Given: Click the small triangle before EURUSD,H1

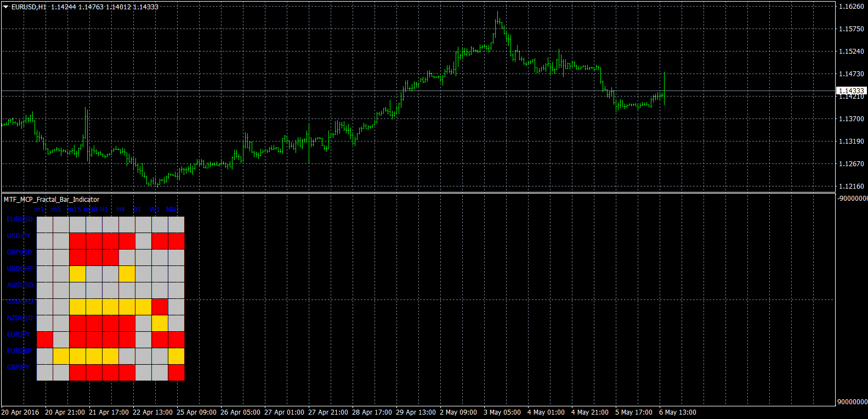Looking at the screenshot, I should coord(5,7).
